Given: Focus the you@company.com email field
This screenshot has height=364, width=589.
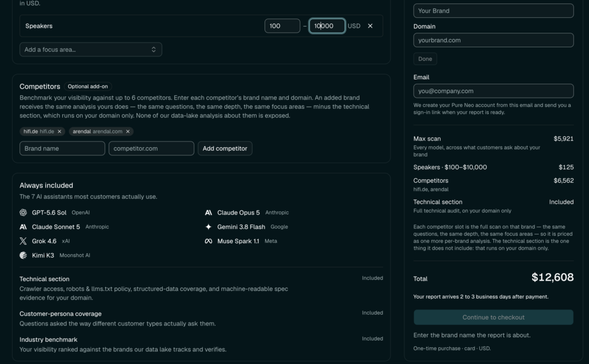Looking at the screenshot, I should 494,91.
